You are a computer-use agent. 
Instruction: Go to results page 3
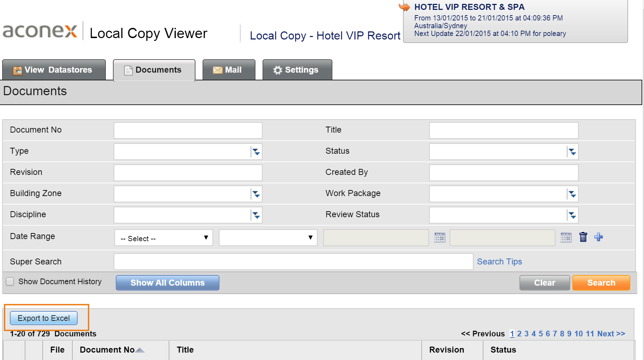point(526,334)
